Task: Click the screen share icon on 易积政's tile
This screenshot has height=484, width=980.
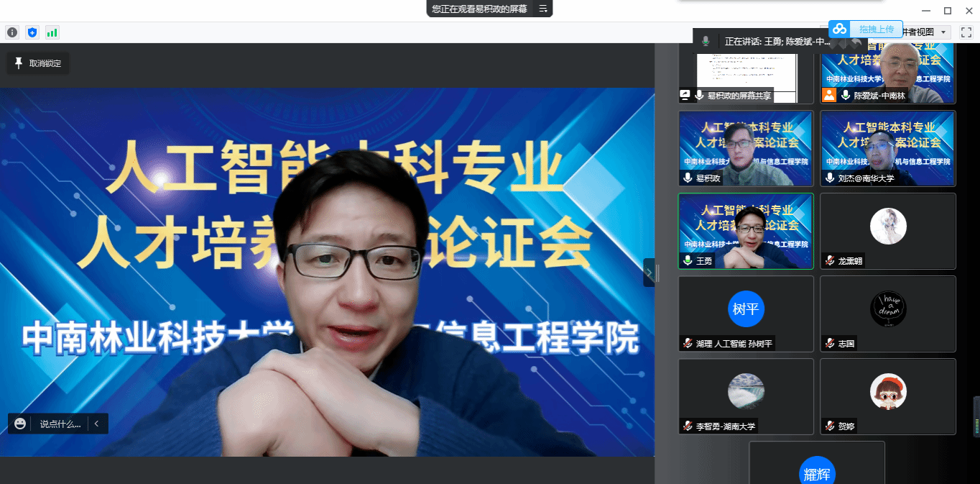Action: click(x=685, y=95)
